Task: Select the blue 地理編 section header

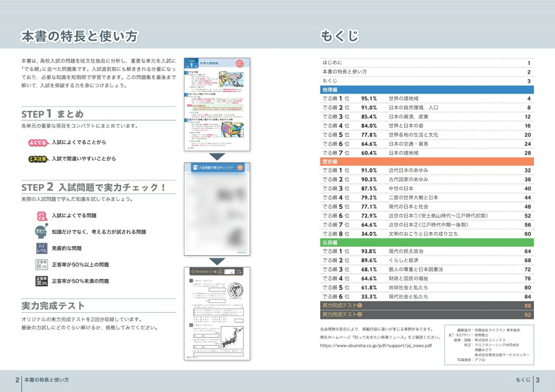Action: point(427,90)
